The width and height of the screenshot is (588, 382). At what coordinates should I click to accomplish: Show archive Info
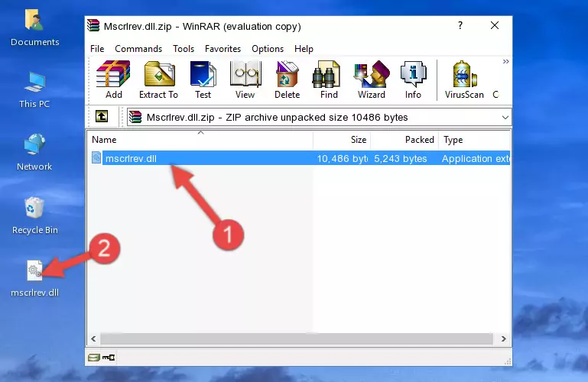[413, 79]
